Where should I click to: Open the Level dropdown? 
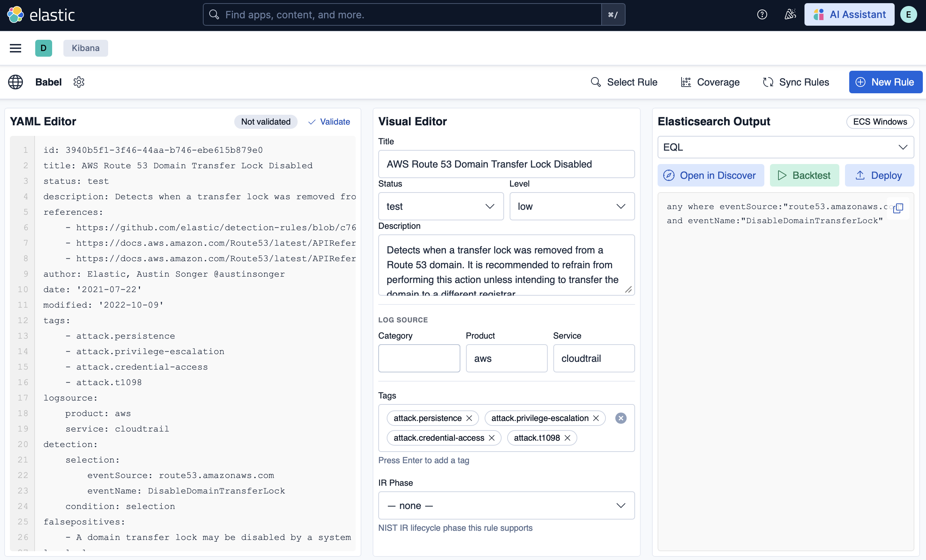tap(572, 206)
